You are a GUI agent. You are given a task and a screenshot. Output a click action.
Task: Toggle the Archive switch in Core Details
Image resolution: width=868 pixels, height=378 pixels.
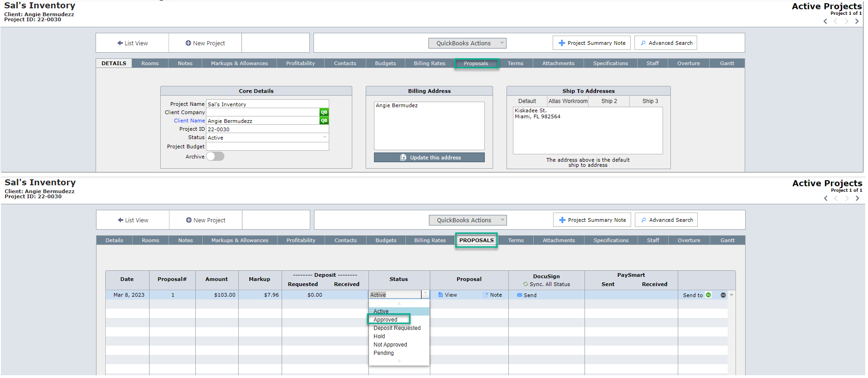click(x=215, y=156)
